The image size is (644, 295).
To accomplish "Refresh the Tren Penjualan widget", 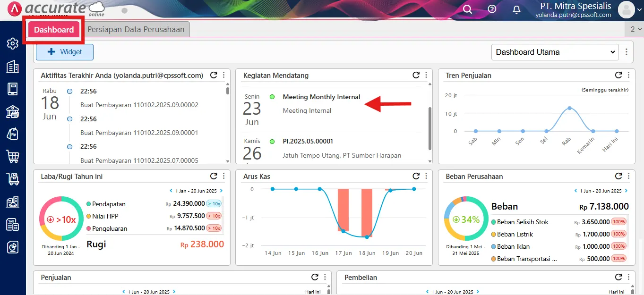I will tap(618, 75).
